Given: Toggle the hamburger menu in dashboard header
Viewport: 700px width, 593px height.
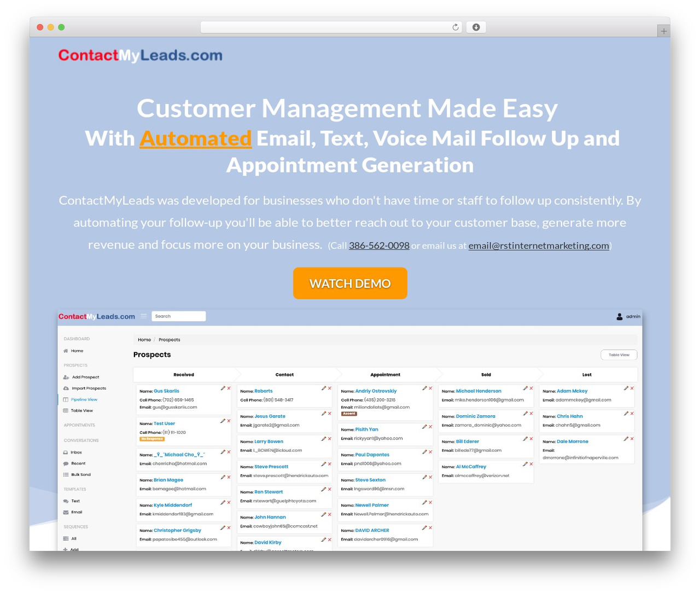Looking at the screenshot, I should tap(144, 316).
